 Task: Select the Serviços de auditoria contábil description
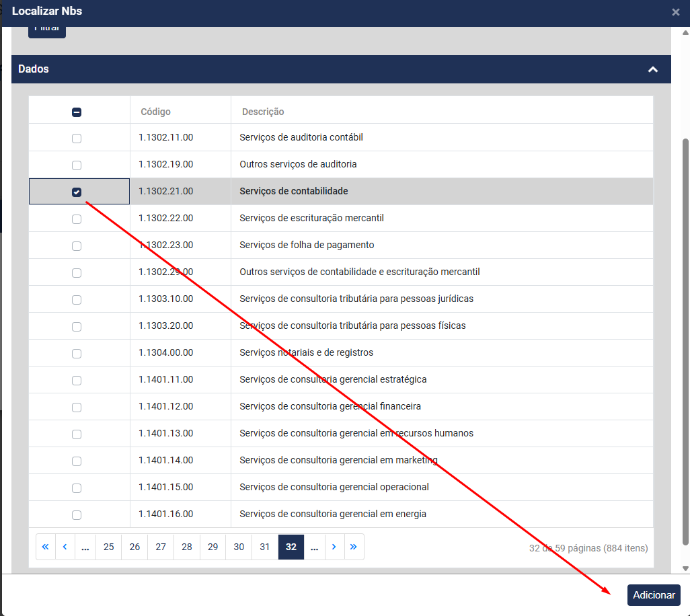click(x=301, y=137)
